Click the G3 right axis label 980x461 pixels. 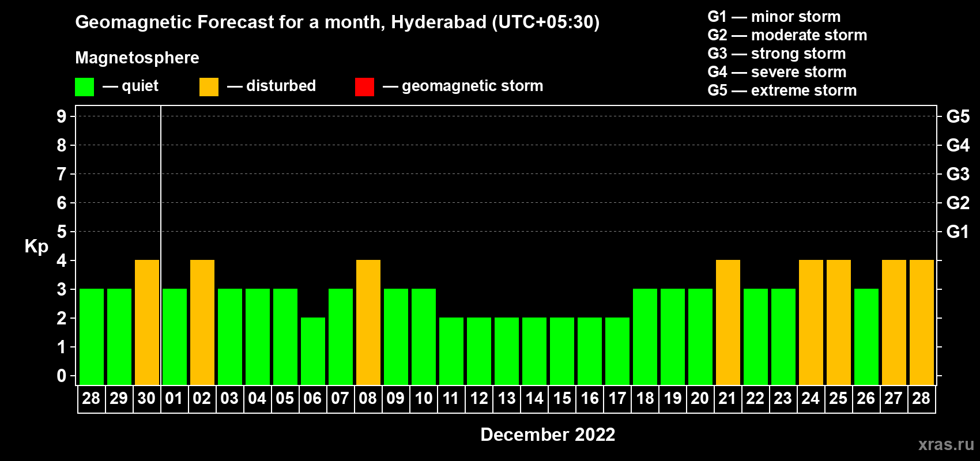958,174
